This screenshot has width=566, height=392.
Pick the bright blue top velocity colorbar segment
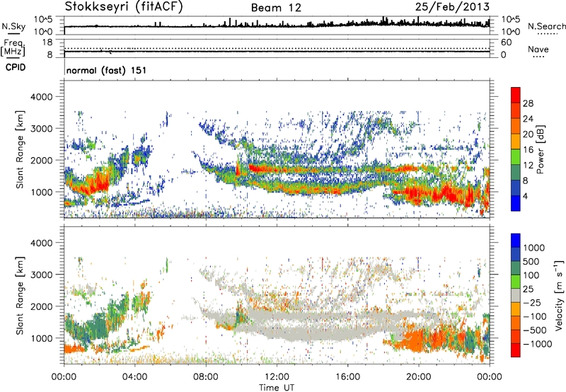tap(516, 241)
